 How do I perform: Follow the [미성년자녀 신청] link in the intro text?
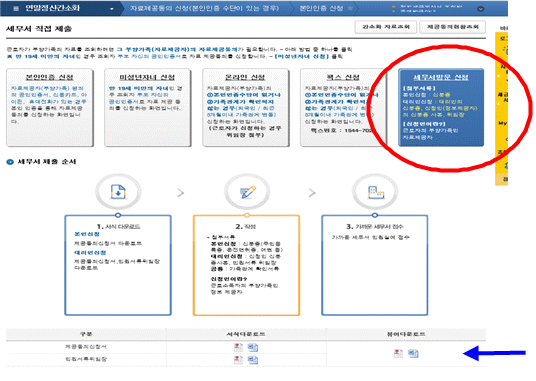tap(302, 56)
